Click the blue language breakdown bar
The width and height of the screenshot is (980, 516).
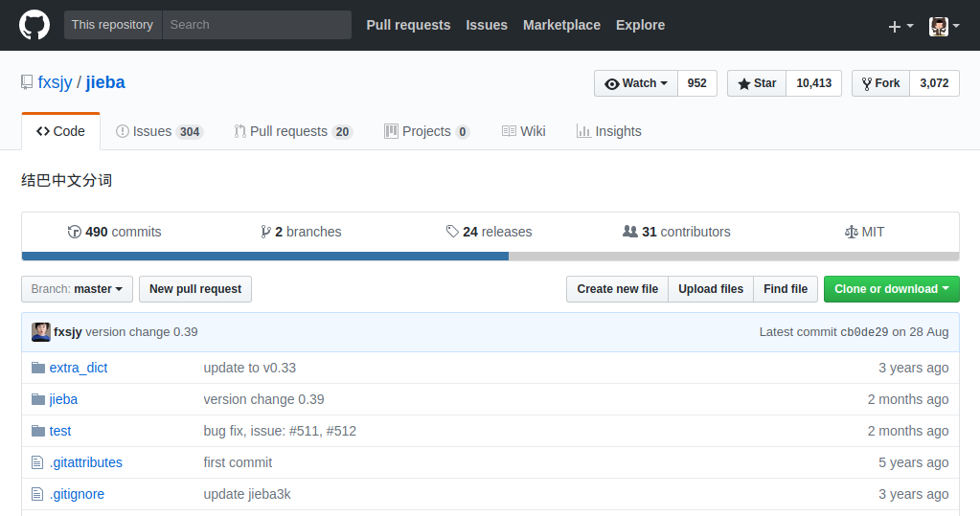[265, 257]
